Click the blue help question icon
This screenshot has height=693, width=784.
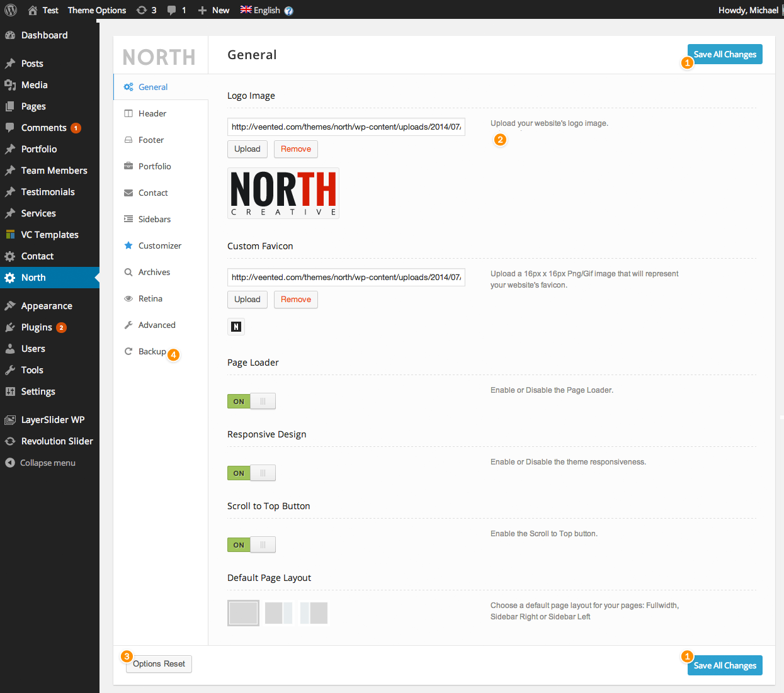(288, 11)
